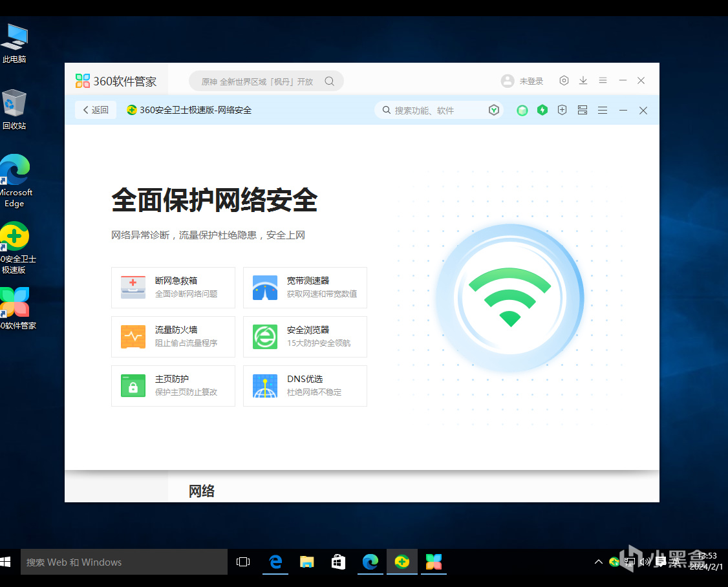Open 主页防护 homepage protection
728x587 pixels.
[x=173, y=386]
